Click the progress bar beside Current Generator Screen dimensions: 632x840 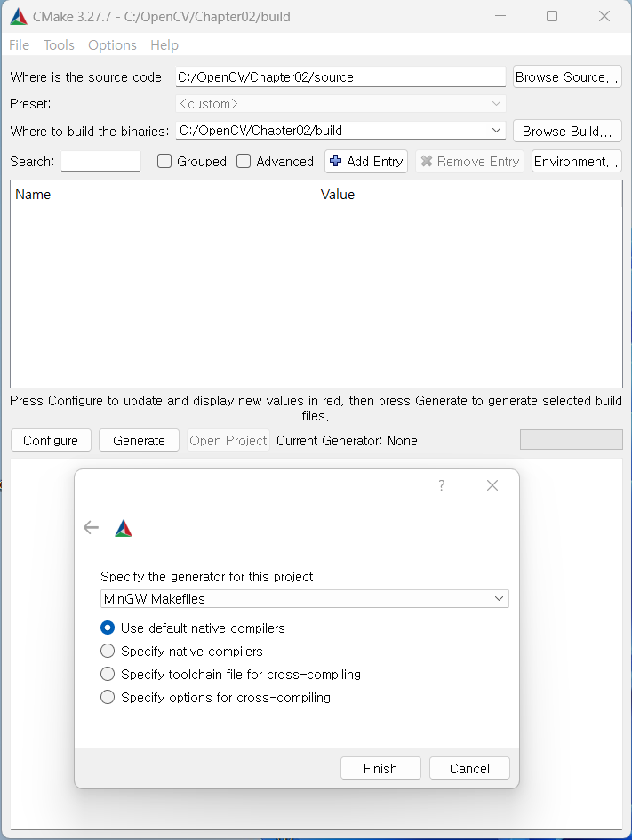click(x=572, y=439)
